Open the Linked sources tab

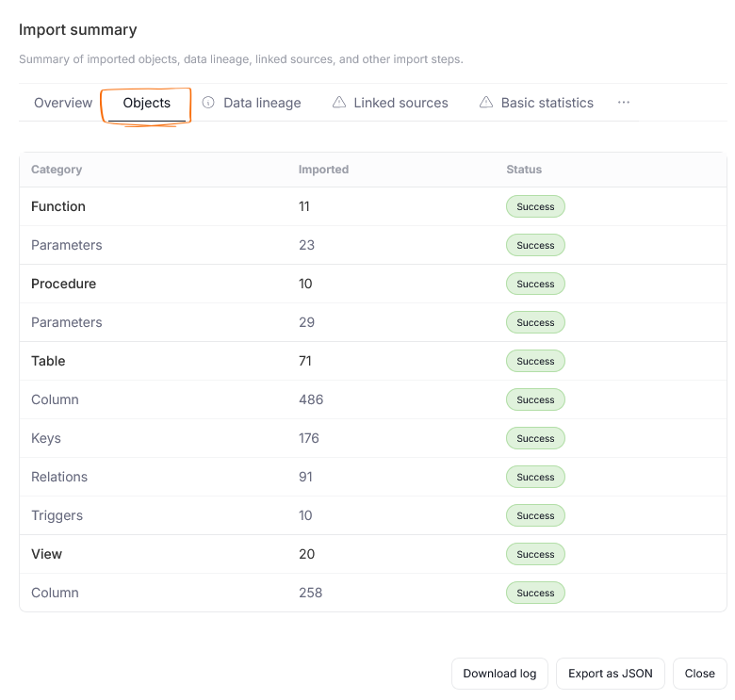[x=400, y=103]
